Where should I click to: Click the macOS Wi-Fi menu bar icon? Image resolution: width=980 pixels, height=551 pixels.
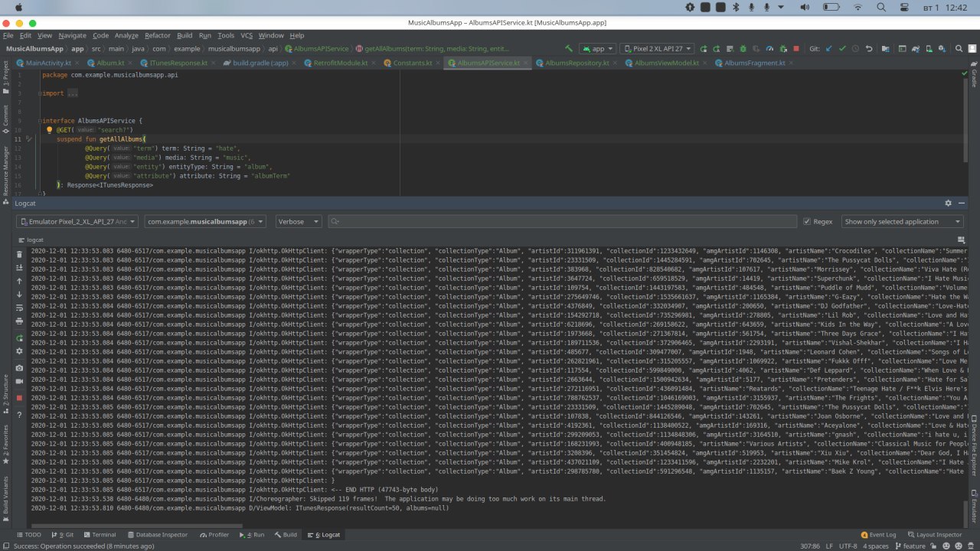tap(857, 7)
